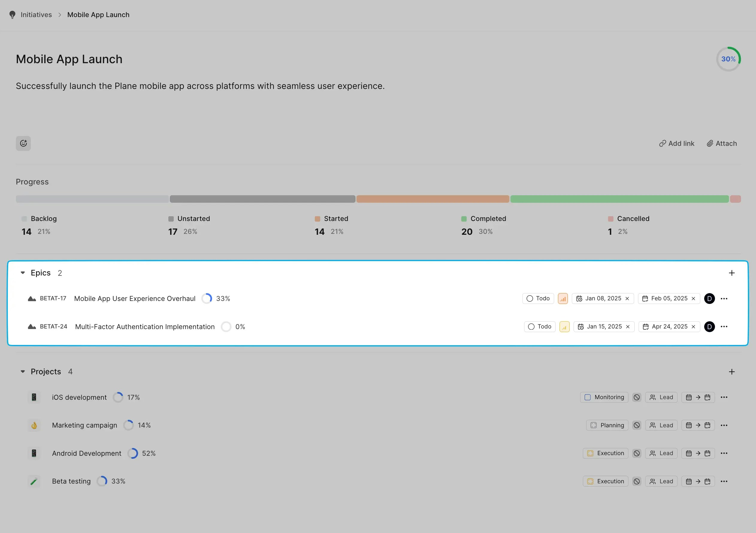Open three-dot menu for BETAT-17 epic
756x533 pixels.
pyautogui.click(x=724, y=299)
